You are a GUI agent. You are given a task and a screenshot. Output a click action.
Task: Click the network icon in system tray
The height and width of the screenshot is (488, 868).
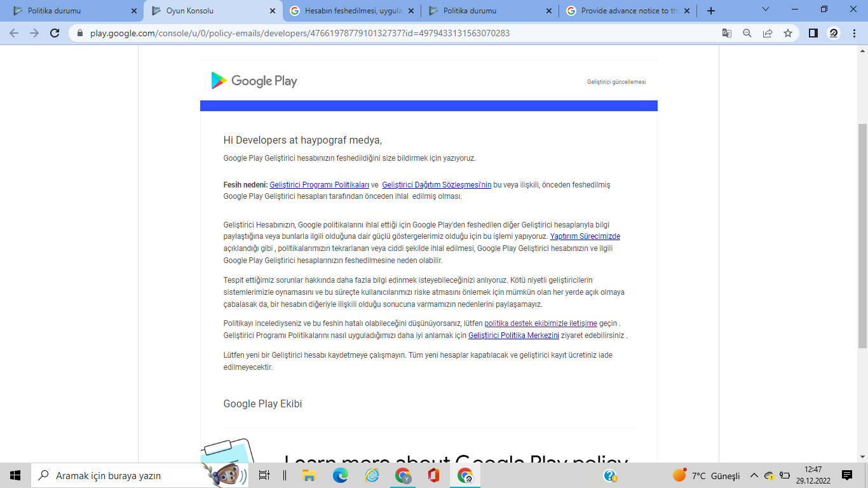click(x=770, y=475)
